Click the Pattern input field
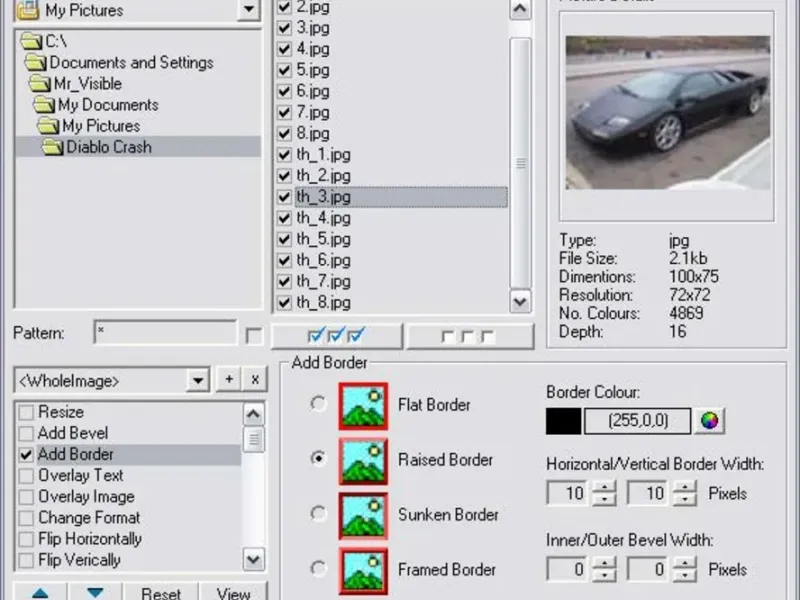This screenshot has height=600, width=800. click(x=165, y=333)
